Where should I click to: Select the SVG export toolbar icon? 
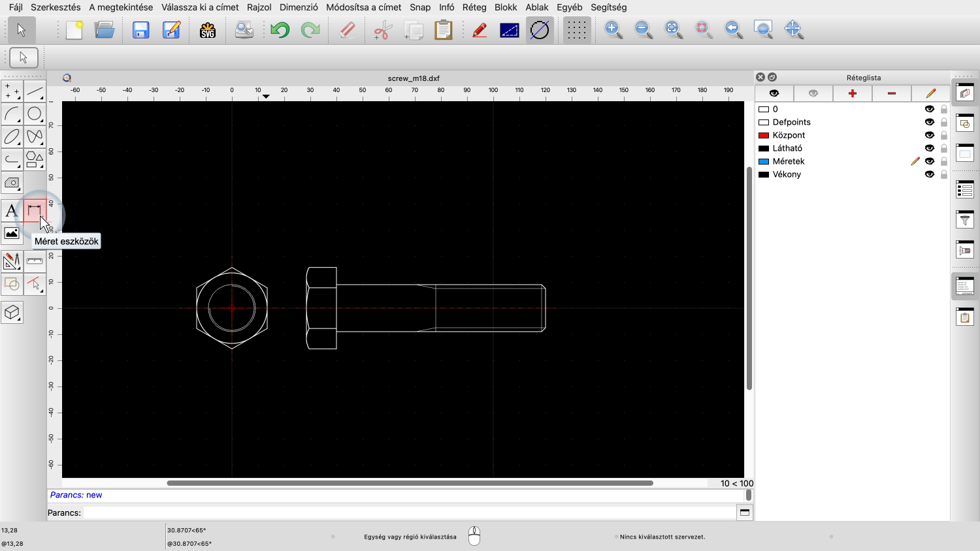click(207, 29)
